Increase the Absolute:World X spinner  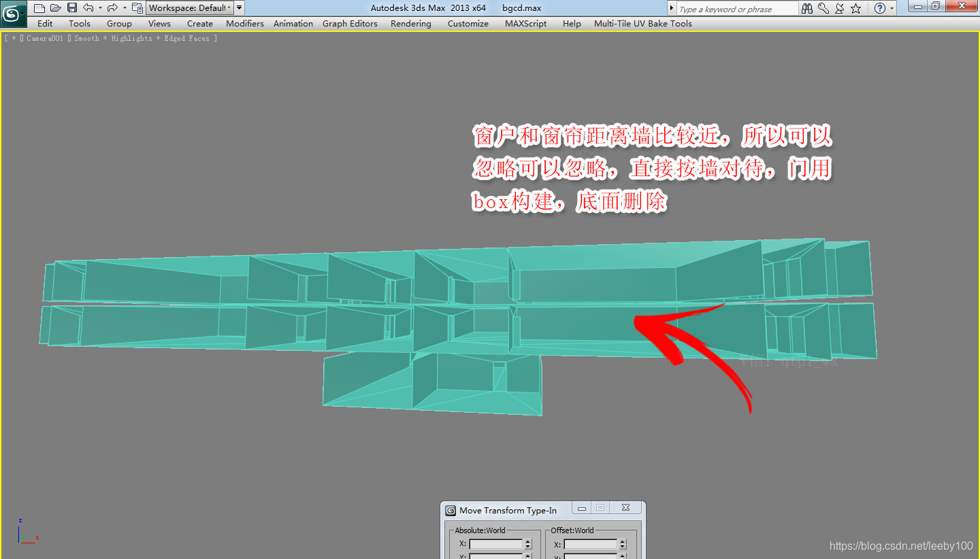[x=527, y=542]
